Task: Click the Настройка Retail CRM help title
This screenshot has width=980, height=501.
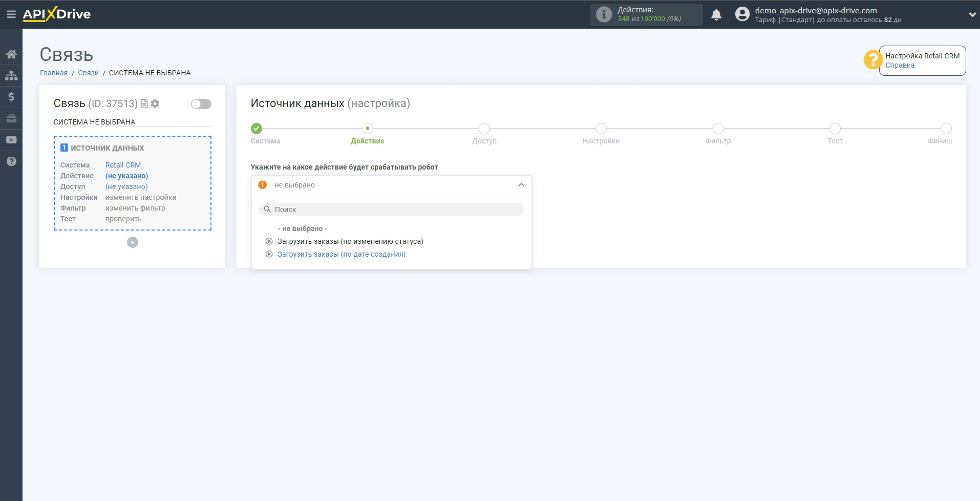Action: pos(923,56)
